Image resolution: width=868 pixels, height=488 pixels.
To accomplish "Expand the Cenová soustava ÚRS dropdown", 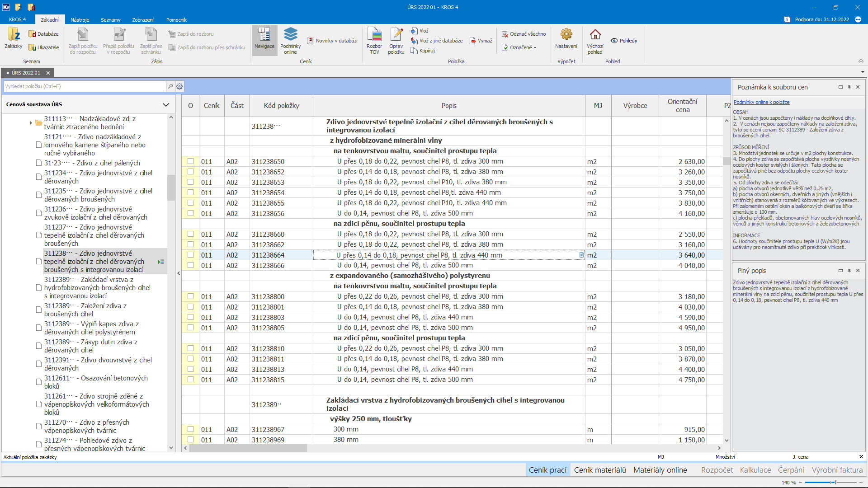I will coord(166,104).
